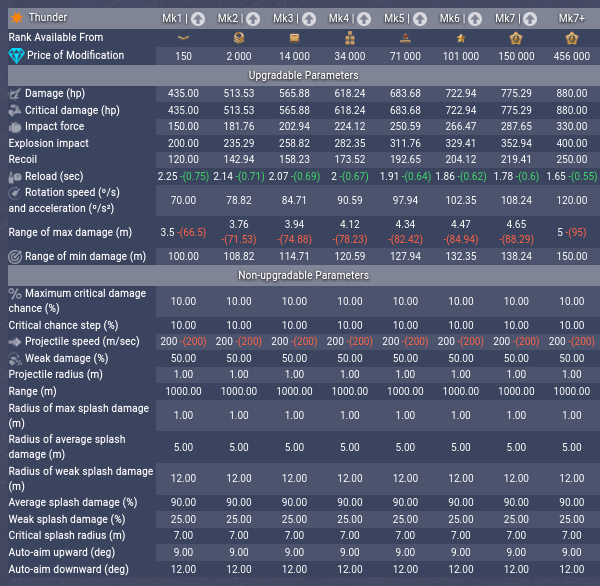
Task: Click the Mk6 rank star icon
Action: [461, 38]
